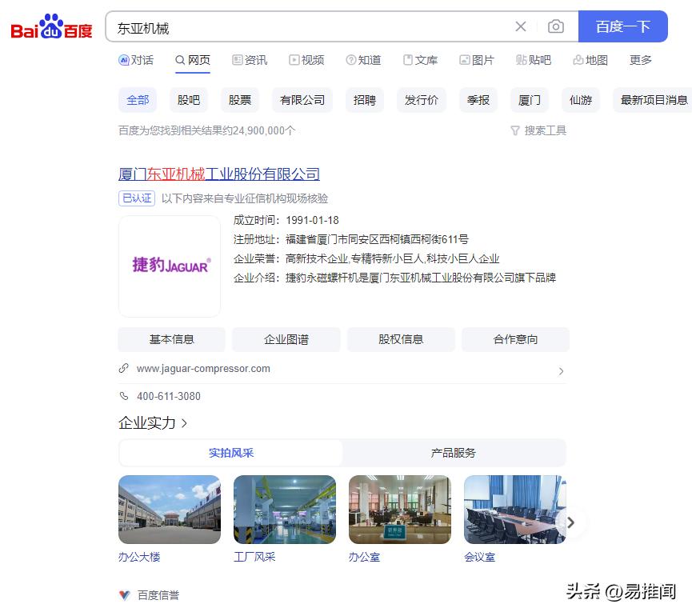Open 搜索工具 search tools
Screen dimensions: 692x616
point(541,130)
